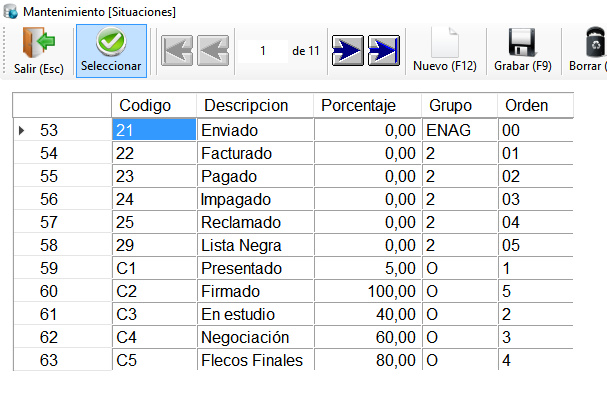607x413 pixels.
Task: Select row header 57
Action: click(63, 222)
